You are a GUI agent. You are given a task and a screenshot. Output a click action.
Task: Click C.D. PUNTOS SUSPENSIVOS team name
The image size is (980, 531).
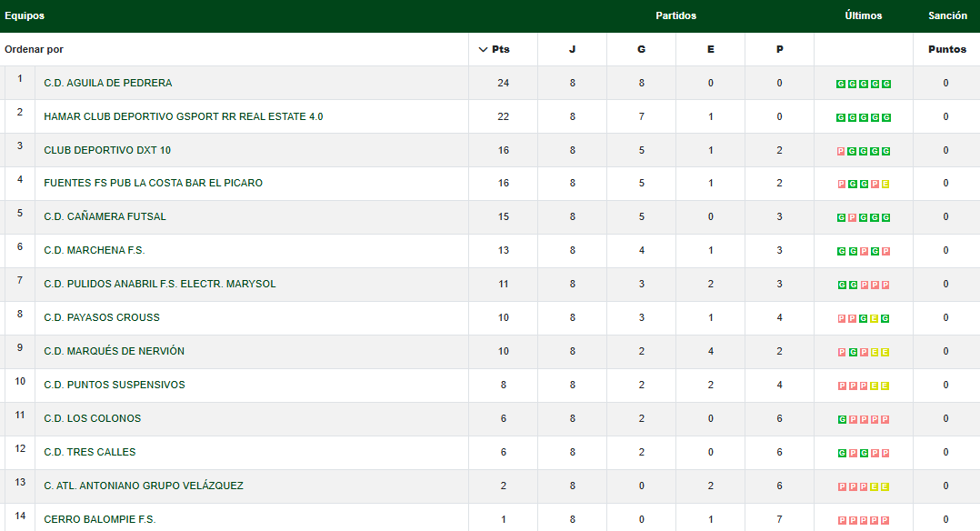click(x=114, y=385)
